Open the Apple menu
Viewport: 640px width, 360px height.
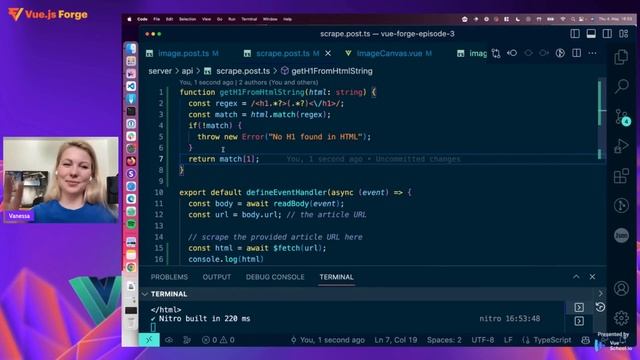(129, 19)
